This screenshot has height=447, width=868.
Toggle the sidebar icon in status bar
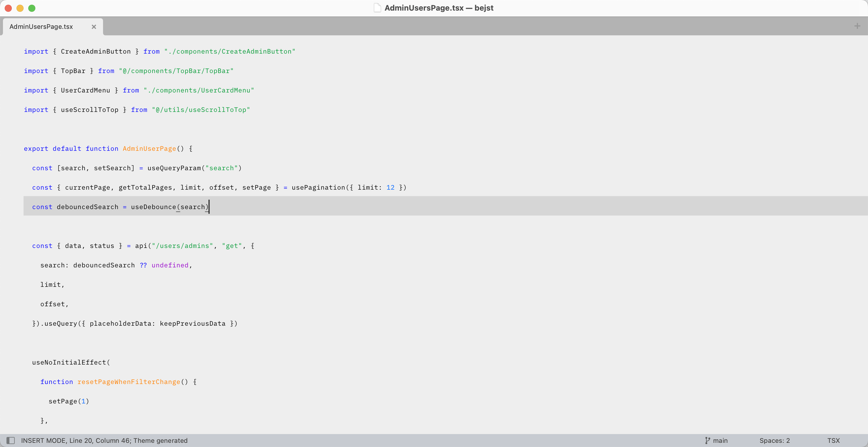tap(11, 440)
